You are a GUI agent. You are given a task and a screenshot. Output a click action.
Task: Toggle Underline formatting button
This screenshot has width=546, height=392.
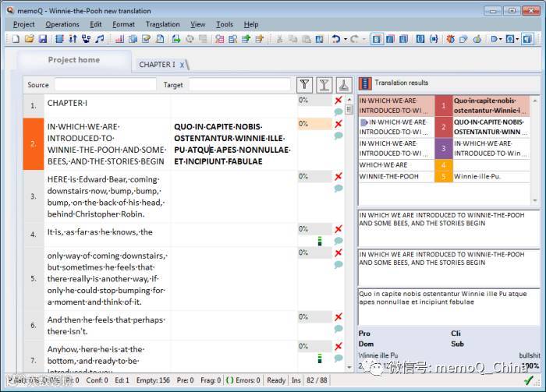pos(403,39)
